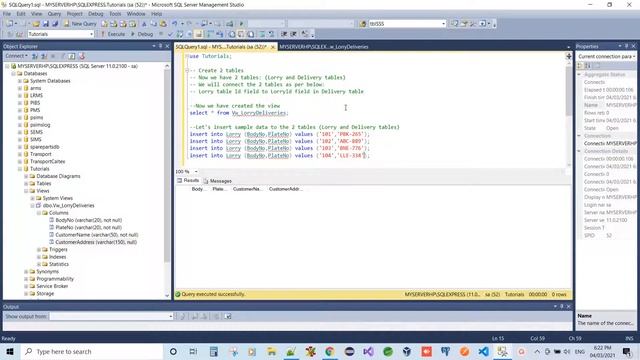Expand the System Databases node
This screenshot has height=360, width=640.
20,81
